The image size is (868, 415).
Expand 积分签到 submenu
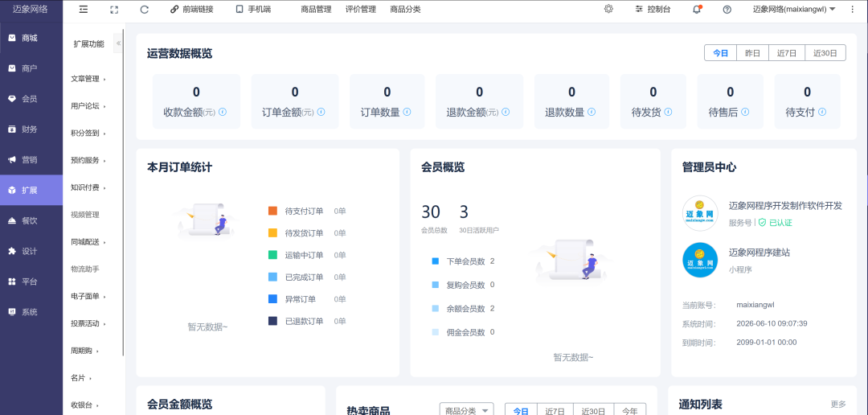(88, 134)
